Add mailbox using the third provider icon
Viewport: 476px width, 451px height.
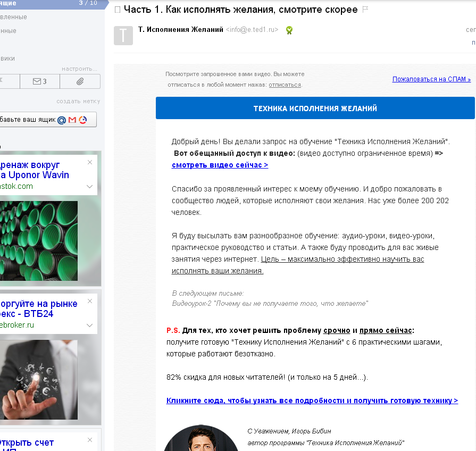pyautogui.click(x=83, y=120)
